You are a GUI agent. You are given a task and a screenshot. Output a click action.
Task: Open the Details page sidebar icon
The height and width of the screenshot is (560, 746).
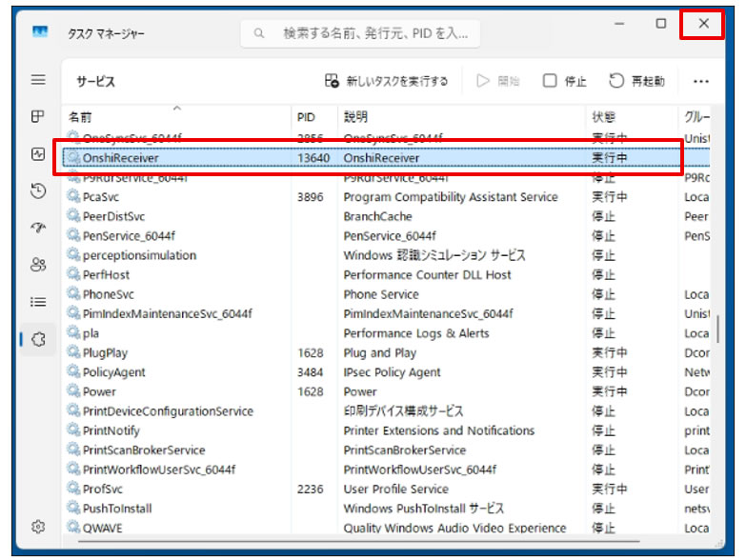pyautogui.click(x=38, y=302)
